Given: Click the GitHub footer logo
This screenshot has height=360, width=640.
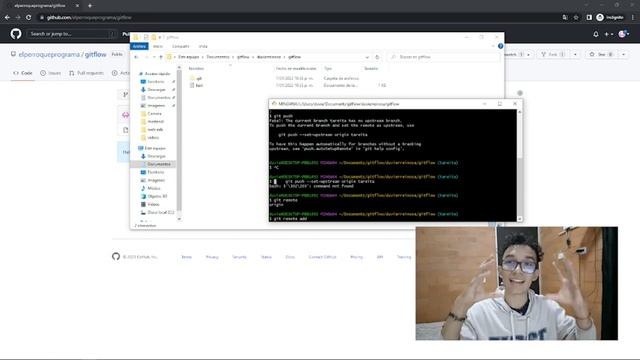Looking at the screenshot, I should (116, 257).
